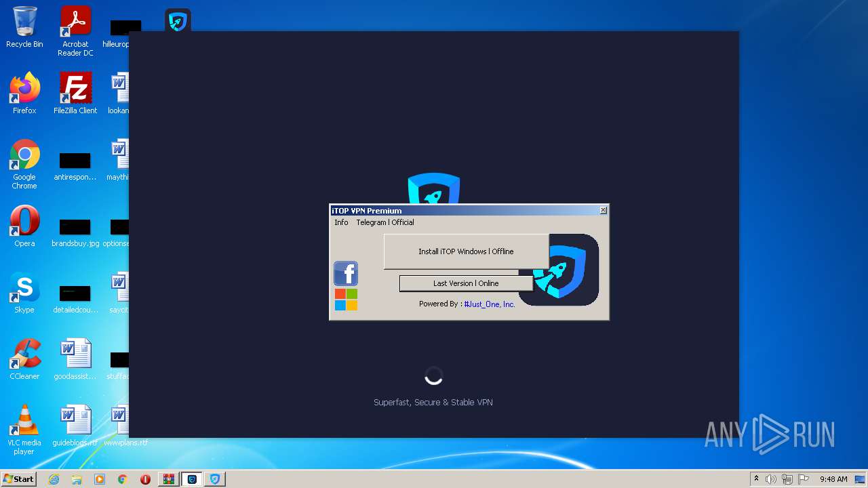The image size is (868, 488).
Task: Launch Skype from the desktop
Action: click(x=24, y=293)
